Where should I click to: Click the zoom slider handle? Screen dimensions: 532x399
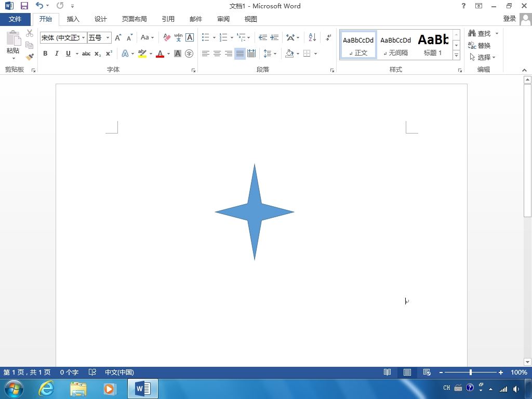[471, 372]
